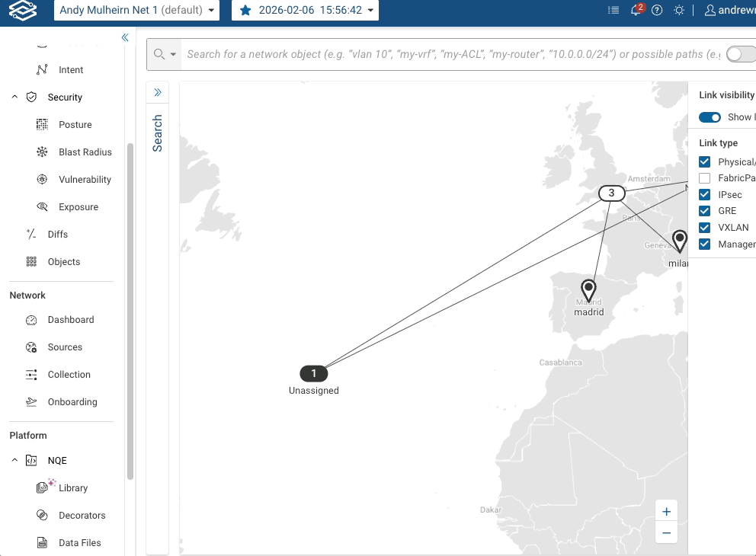Click the Collection sliders icon
This screenshot has width=756, height=556.
pyautogui.click(x=31, y=375)
